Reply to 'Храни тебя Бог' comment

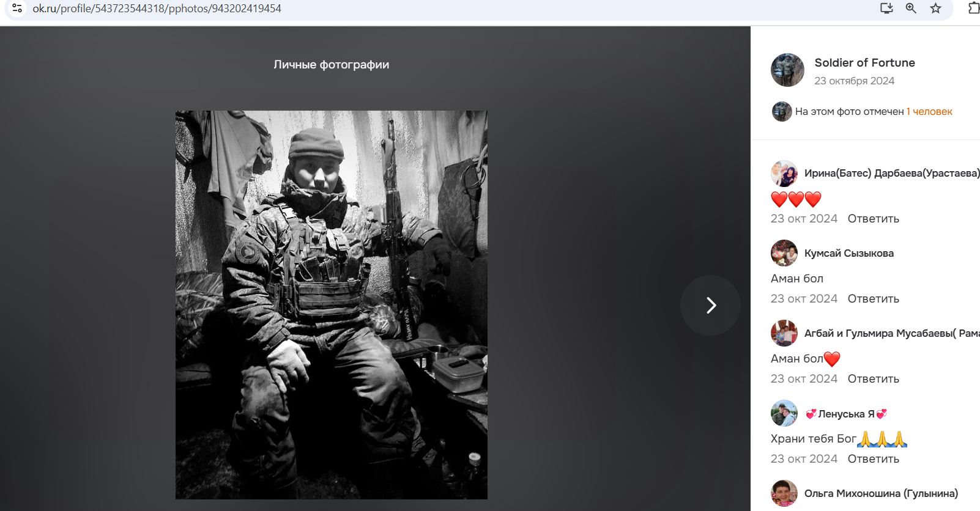[x=873, y=458]
